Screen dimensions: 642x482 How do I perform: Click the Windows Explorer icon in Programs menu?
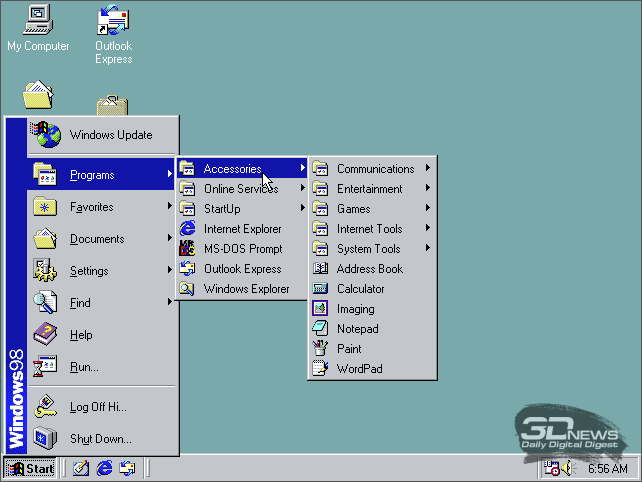[188, 288]
